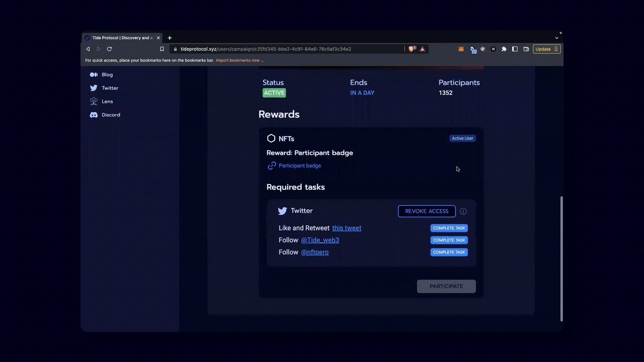Open a new tab with plus
The width and height of the screenshot is (644, 362).
point(170,38)
